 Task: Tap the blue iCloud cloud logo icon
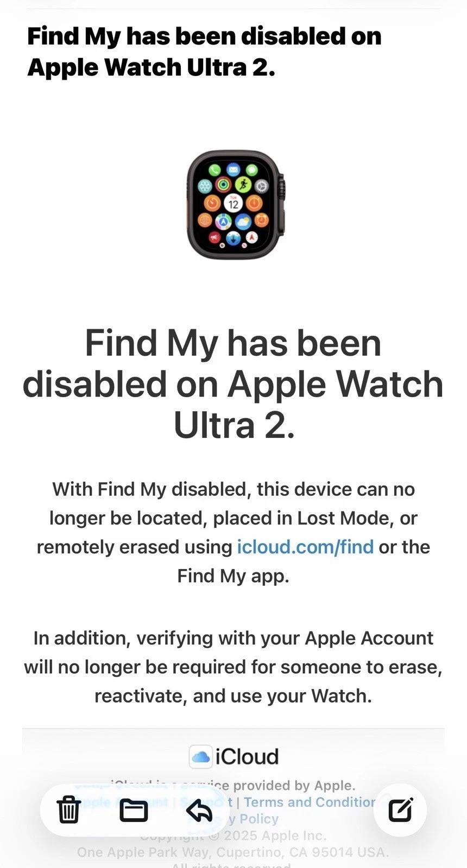point(200,756)
